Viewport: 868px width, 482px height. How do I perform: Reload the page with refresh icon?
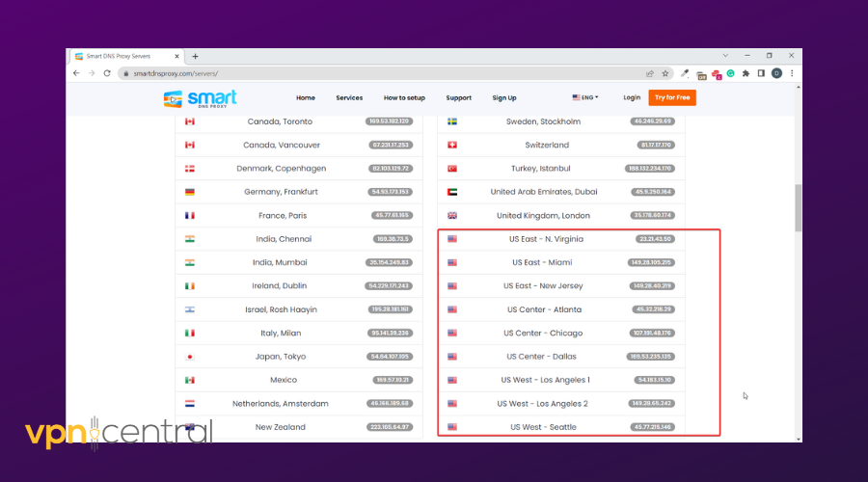[107, 73]
